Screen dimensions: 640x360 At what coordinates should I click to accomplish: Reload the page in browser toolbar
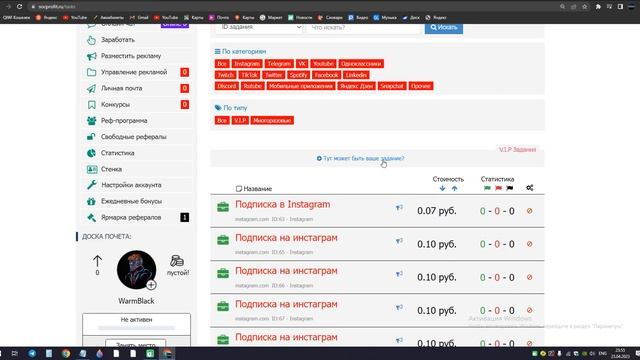[x=19, y=7]
